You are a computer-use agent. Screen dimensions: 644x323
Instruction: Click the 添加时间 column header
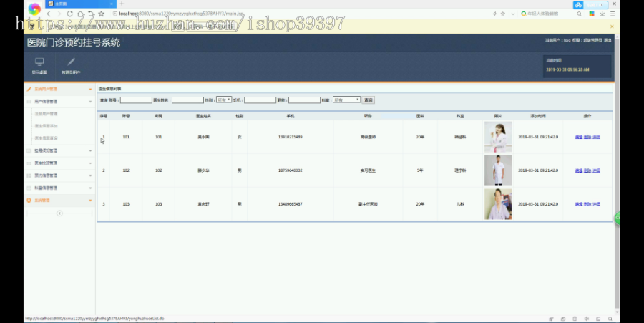[538, 116]
